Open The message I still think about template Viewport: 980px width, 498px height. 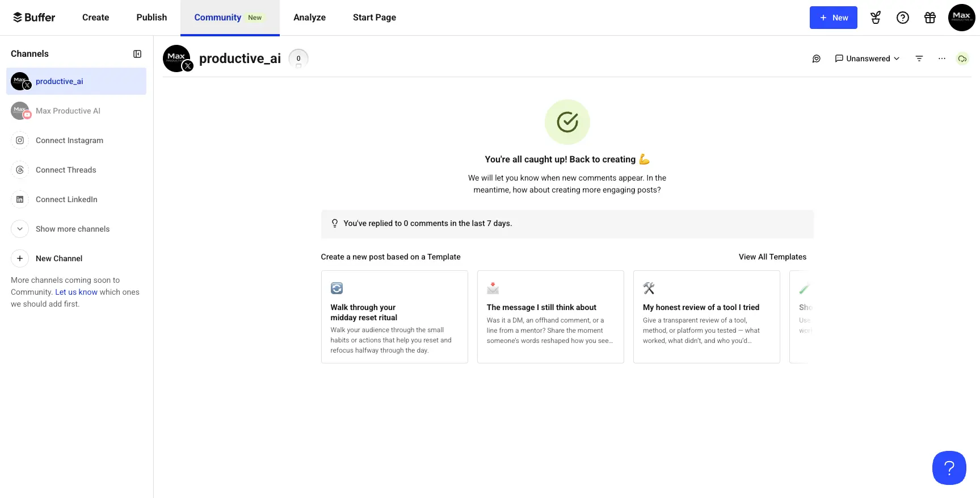coord(550,317)
